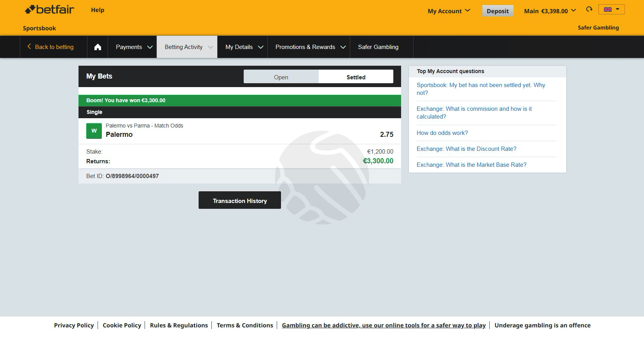Image resolution: width=644 pixels, height=355 pixels.
Task: Open the Safer Gambling header link
Action: tap(598, 28)
